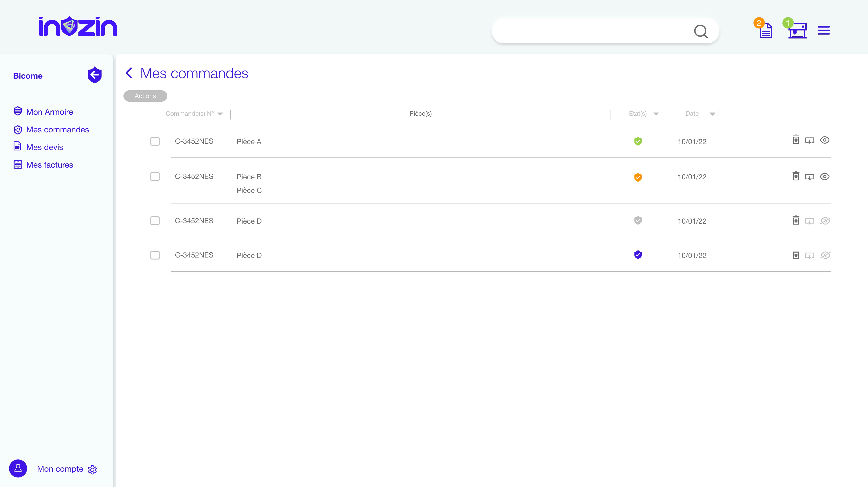This screenshot has width=868, height=487.
Task: Go to Mon Armoire in sidebar
Action: tap(49, 112)
